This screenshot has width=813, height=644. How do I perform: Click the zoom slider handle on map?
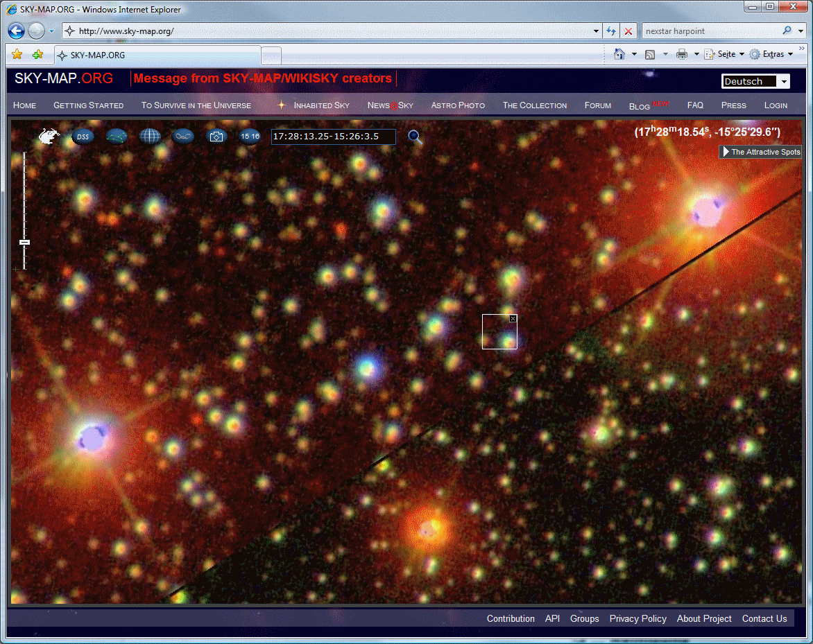pos(25,242)
